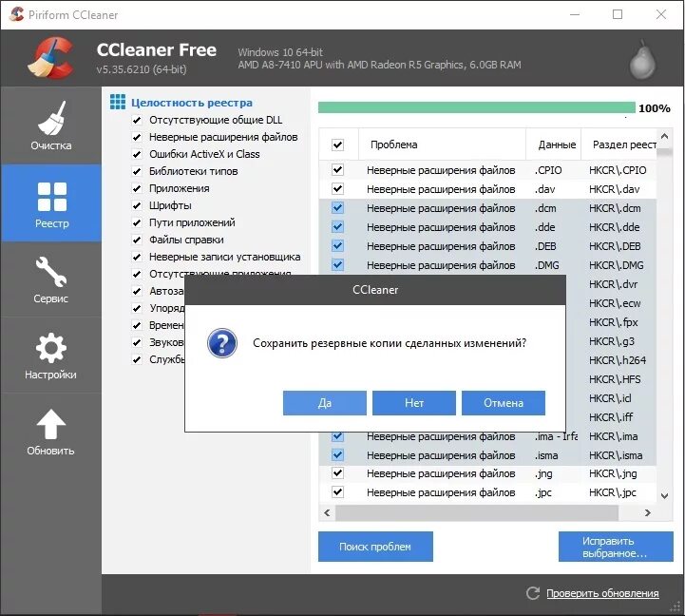Select the HKCR\.h264 registry entry
The width and height of the screenshot is (685, 616).
(618, 360)
